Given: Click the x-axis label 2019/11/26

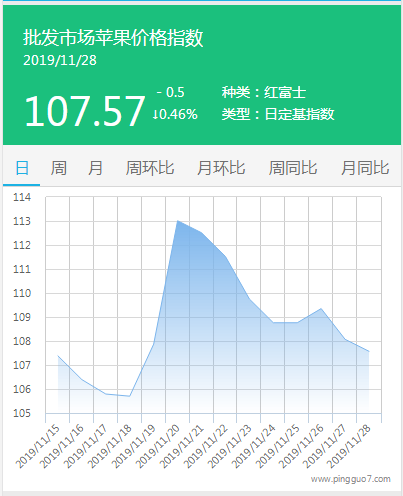Looking at the screenshot, I should [301, 447].
